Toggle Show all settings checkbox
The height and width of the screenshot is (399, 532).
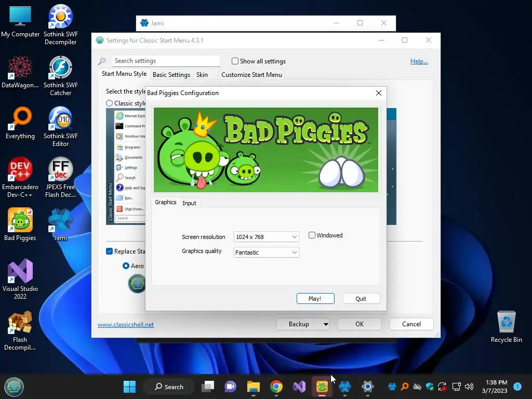click(x=235, y=61)
